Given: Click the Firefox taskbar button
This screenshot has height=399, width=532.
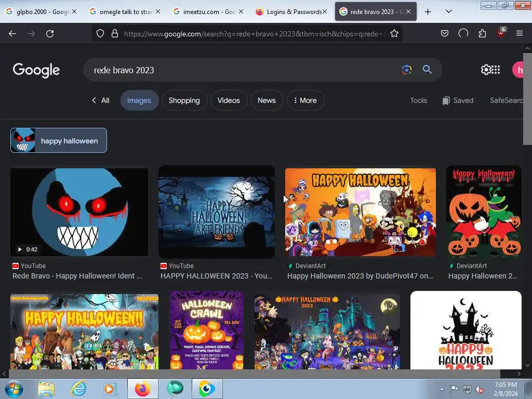Looking at the screenshot, I should click(x=143, y=389).
